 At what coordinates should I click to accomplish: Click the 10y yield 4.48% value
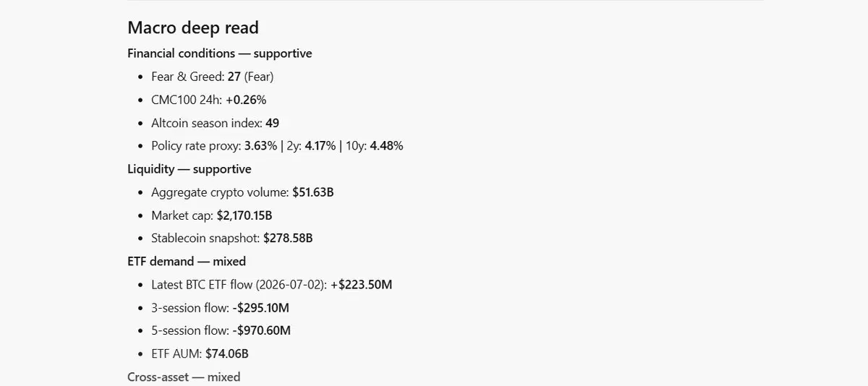click(386, 146)
